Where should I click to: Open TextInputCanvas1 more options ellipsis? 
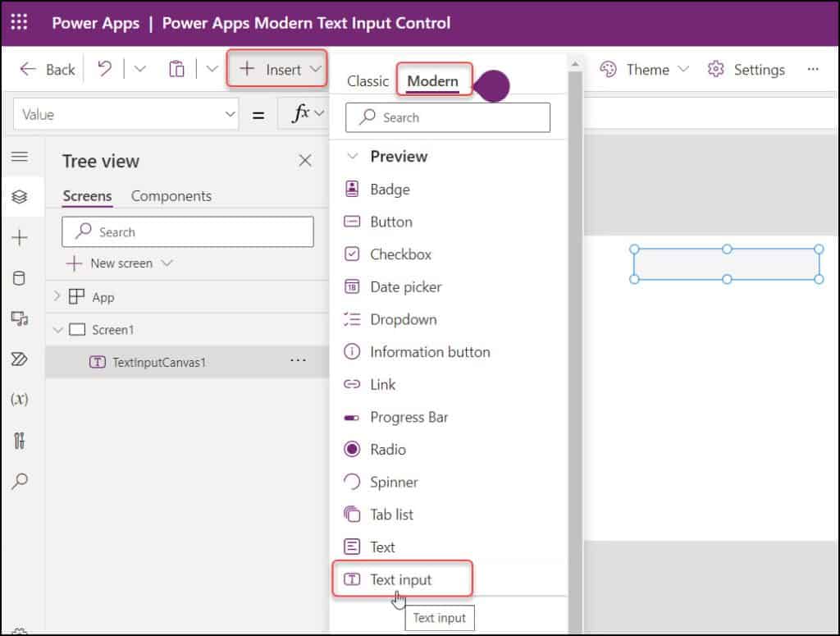[298, 361]
